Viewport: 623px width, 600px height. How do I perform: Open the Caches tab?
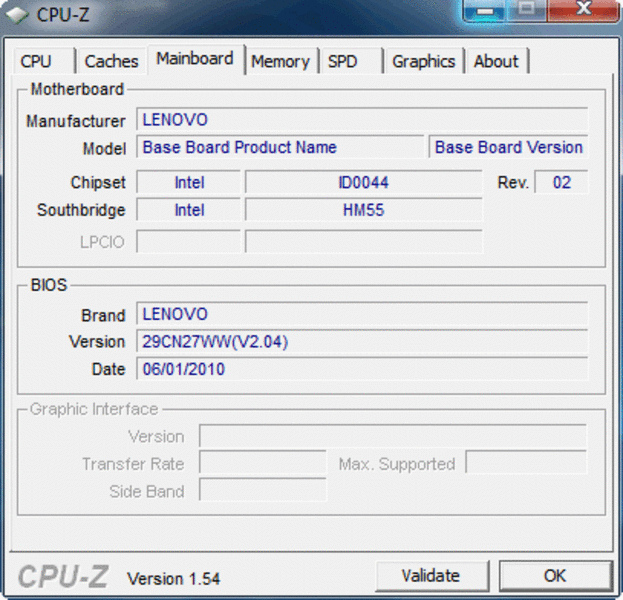(x=112, y=61)
